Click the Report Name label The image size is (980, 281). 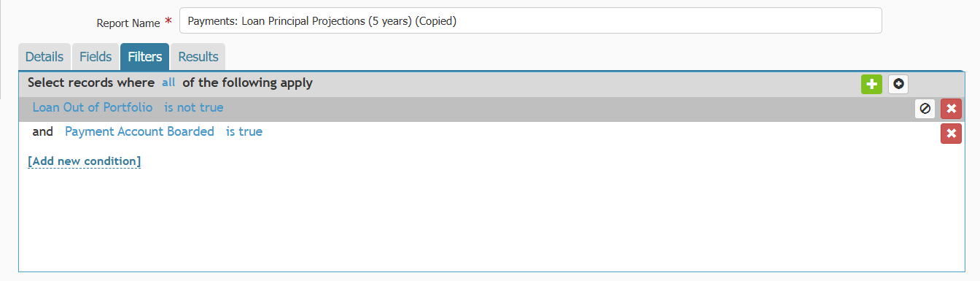point(128,23)
